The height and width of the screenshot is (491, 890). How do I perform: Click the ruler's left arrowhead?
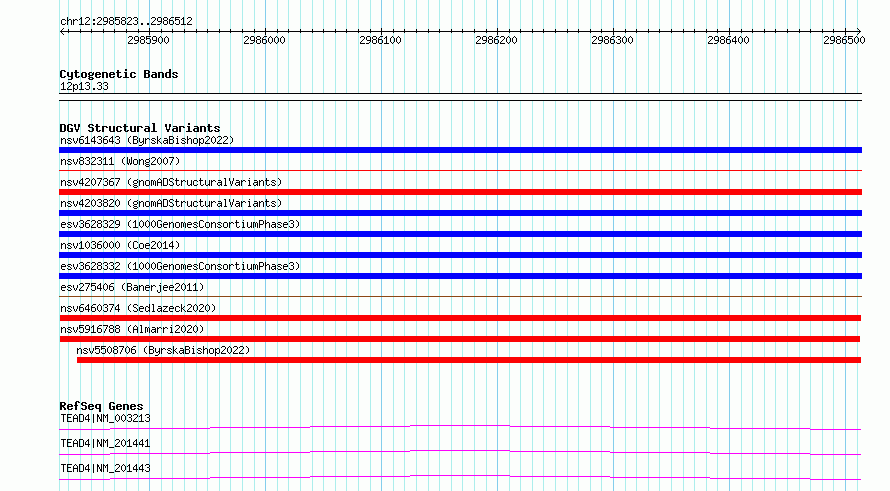tap(62, 32)
